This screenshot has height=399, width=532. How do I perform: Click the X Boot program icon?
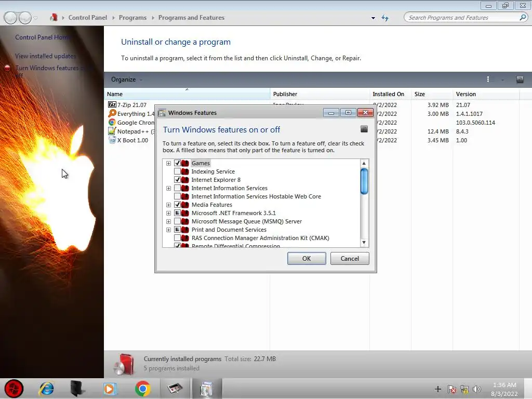coord(112,140)
